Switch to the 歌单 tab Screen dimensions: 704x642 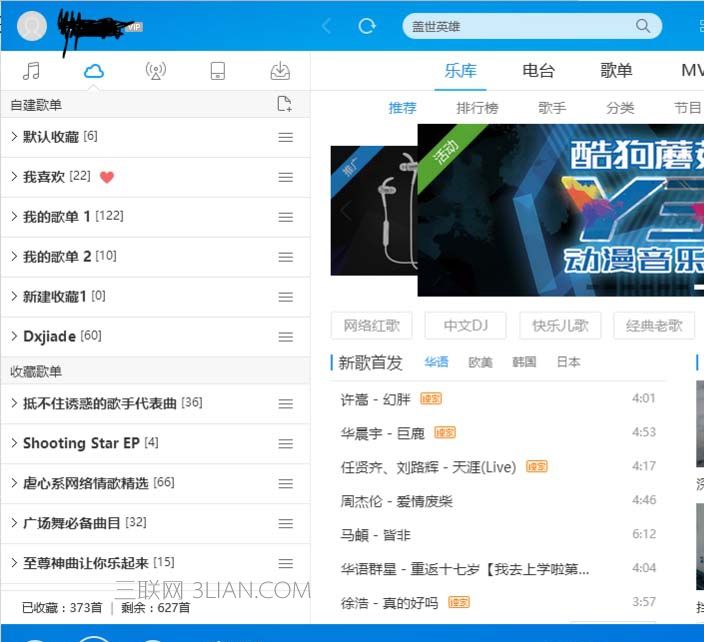click(x=616, y=70)
